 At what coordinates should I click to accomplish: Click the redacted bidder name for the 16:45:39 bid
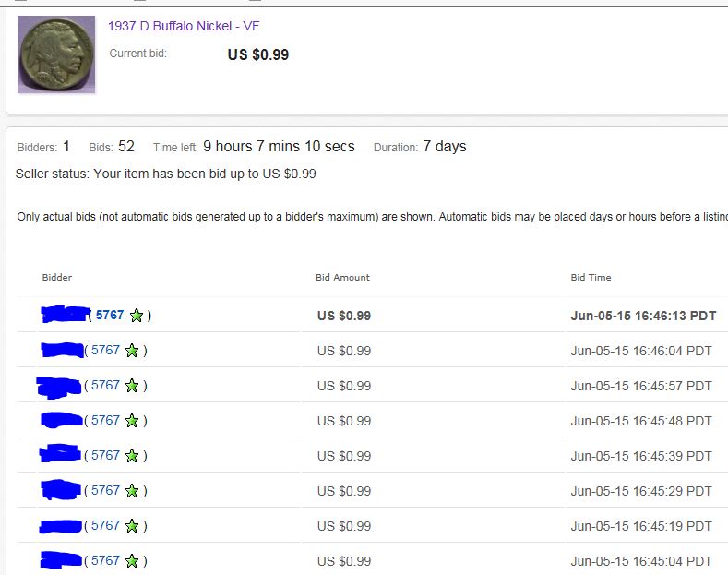pos(60,454)
